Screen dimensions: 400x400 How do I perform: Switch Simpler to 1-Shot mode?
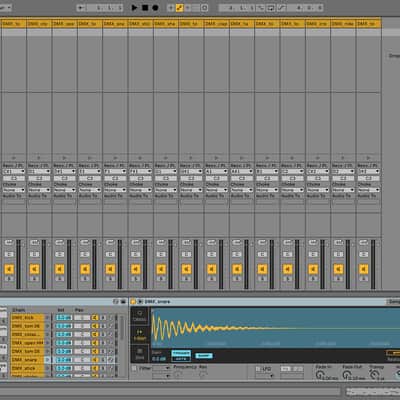[140, 335]
